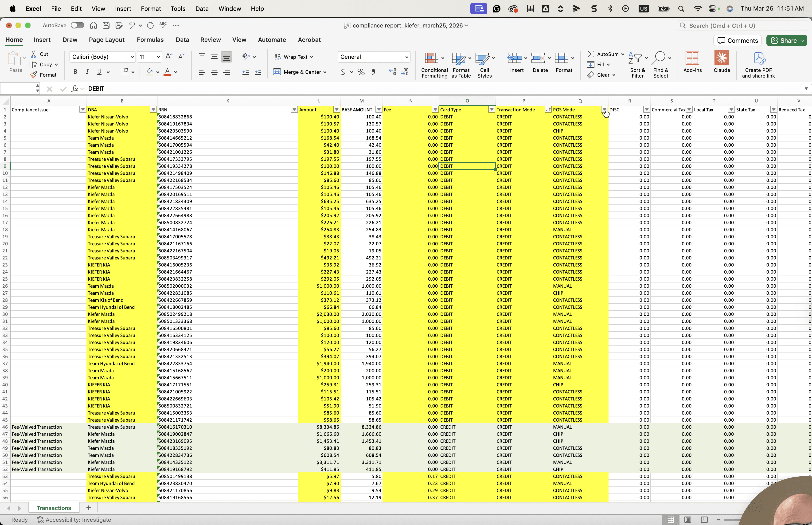Screen dimensions: 812x525
Task: Click Center text alignment icon
Action: coord(214,72)
